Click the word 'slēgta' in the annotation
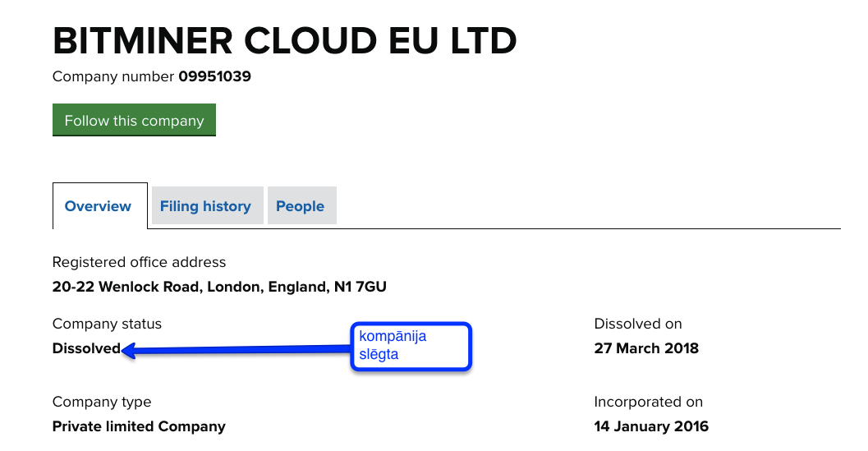Viewport: 868px width, 451px height. (x=379, y=355)
